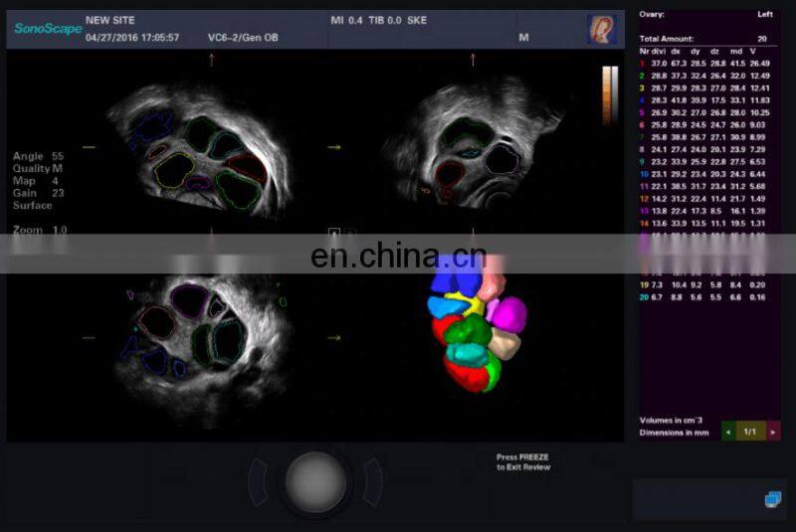Go to next page of follicle results
796x532 pixels.
(x=773, y=432)
